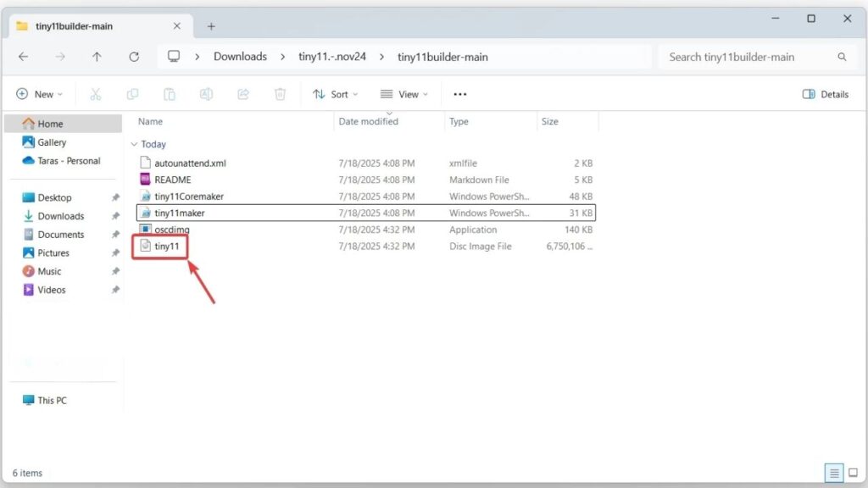868x488 pixels.
Task: Click the autounattend.xml file icon
Action: click(145, 163)
